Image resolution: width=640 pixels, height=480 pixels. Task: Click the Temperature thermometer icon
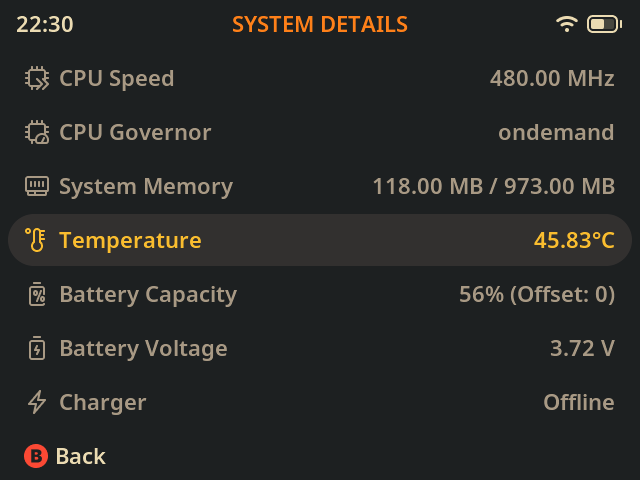click(x=37, y=240)
